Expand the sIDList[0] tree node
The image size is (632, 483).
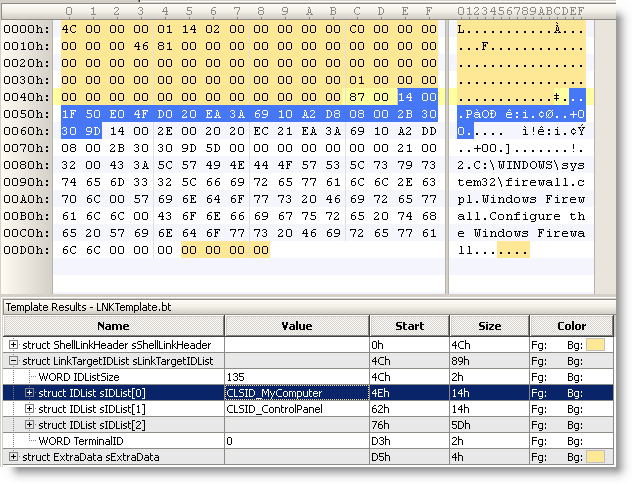coord(29,393)
